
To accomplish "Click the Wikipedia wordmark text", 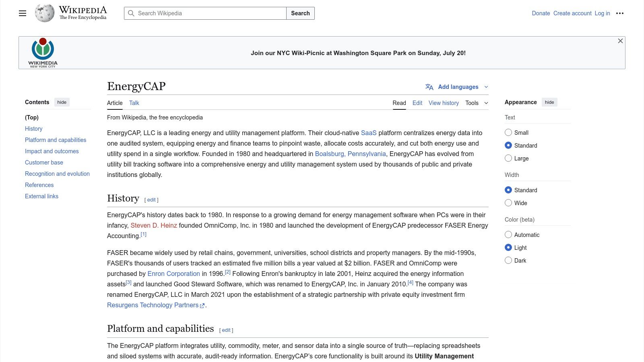I will pos(83,10).
